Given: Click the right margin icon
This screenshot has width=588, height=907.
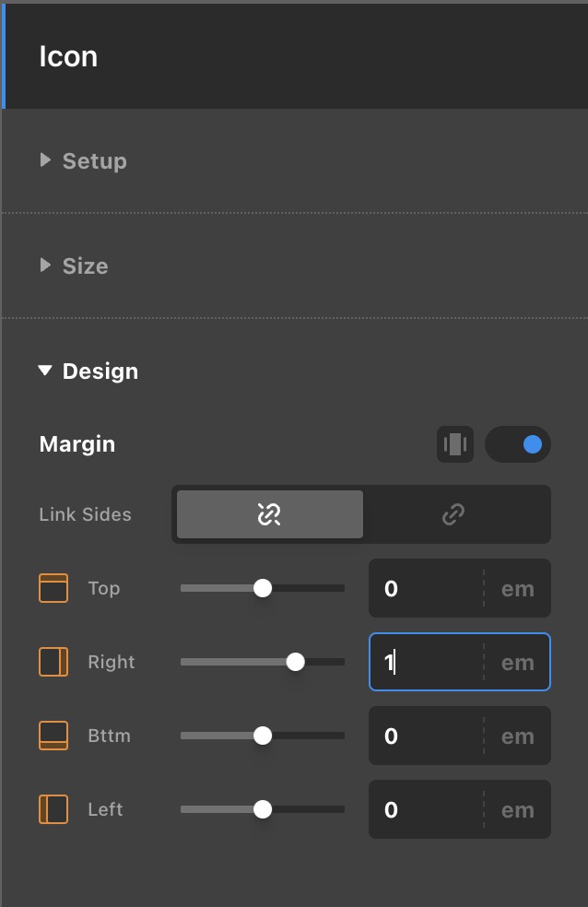Looking at the screenshot, I should [53, 662].
